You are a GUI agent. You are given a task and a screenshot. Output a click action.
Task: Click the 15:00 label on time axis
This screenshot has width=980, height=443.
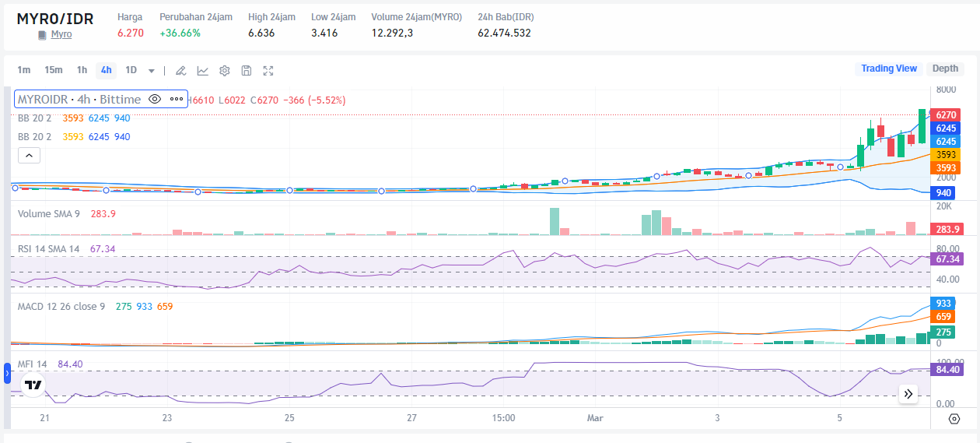[x=504, y=418]
